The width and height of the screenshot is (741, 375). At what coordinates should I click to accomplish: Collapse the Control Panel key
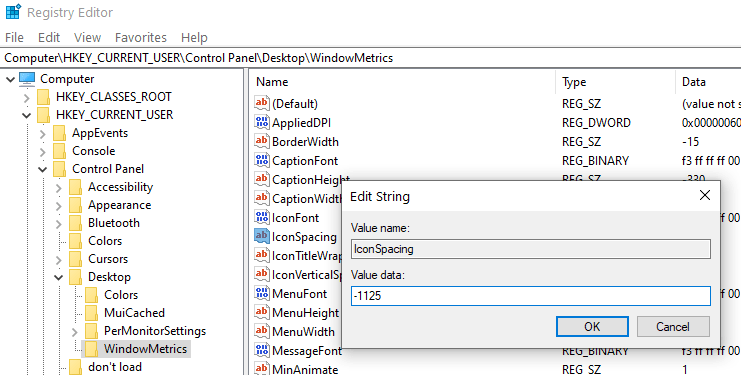click(x=43, y=169)
